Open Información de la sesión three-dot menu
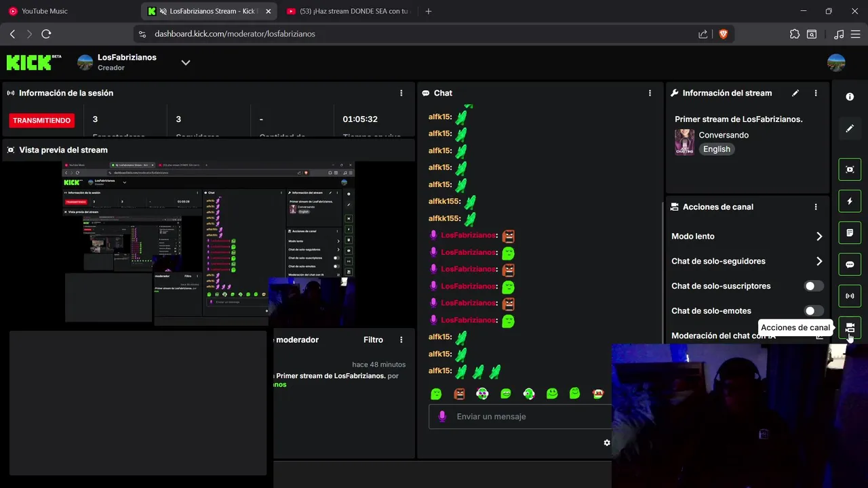This screenshot has height=488, width=868. tap(401, 93)
